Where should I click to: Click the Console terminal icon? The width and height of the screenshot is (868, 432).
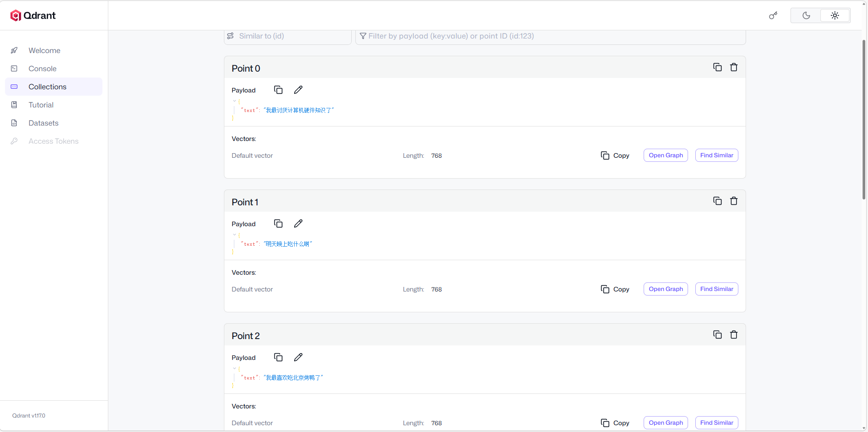click(x=14, y=68)
